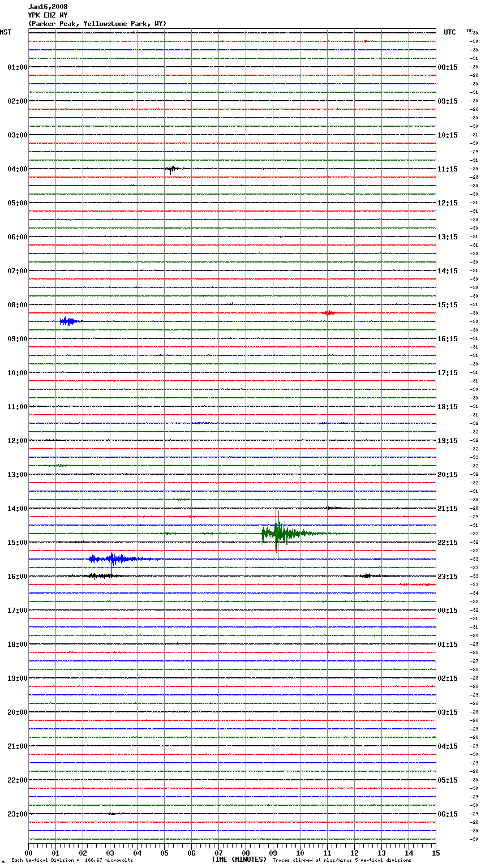Click the 11:15 UTC time label
The height and width of the screenshot is (868, 481).
point(448,169)
